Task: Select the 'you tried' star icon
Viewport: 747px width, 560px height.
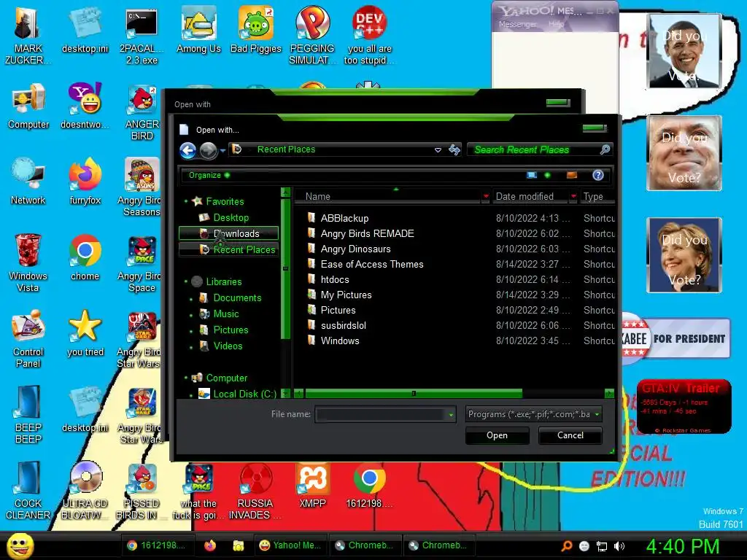Action: 85,333
